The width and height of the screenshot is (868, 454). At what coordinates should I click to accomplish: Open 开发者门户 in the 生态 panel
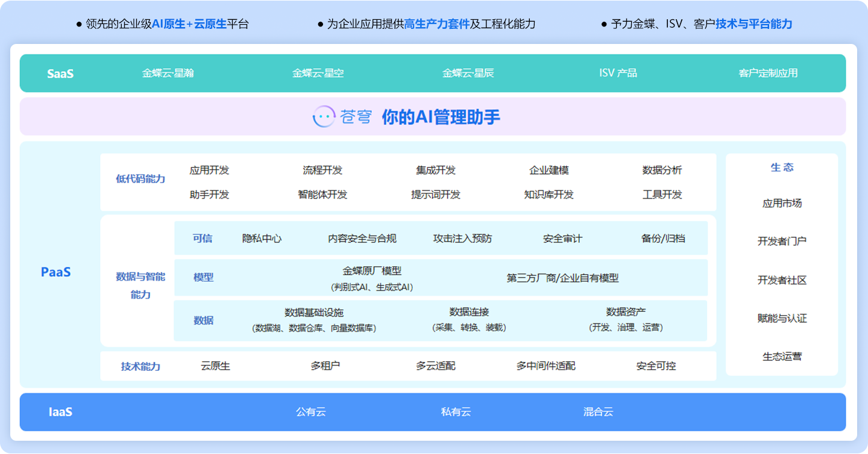(782, 241)
